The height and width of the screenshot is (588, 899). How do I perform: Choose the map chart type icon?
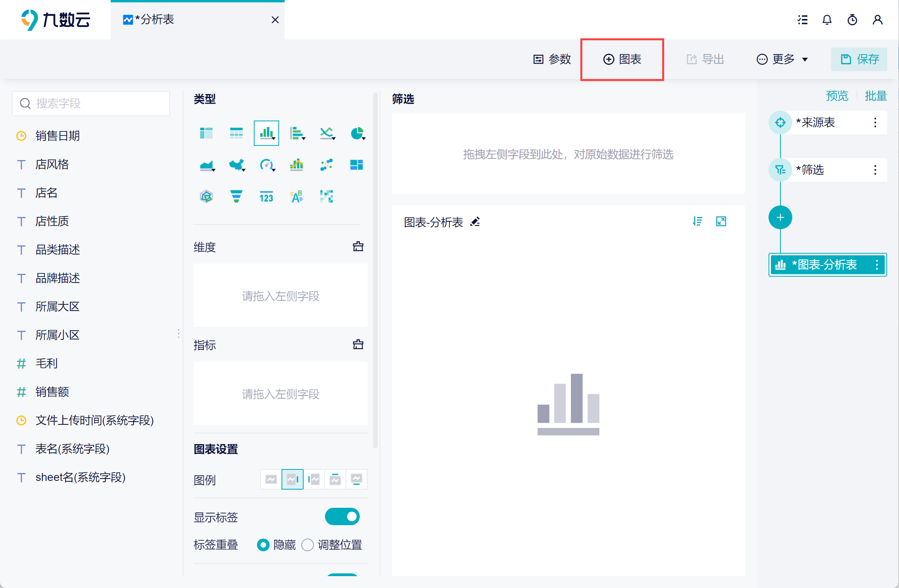tap(236, 165)
